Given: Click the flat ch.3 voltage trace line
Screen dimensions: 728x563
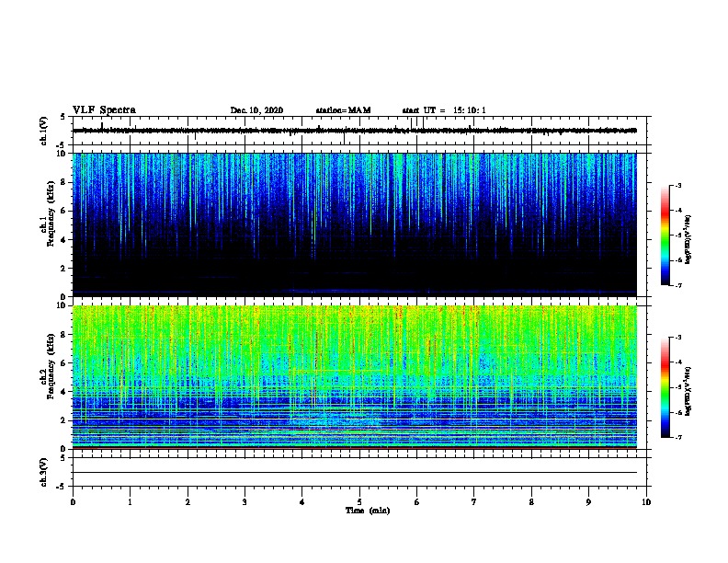Looking at the screenshot, I should point(354,473).
